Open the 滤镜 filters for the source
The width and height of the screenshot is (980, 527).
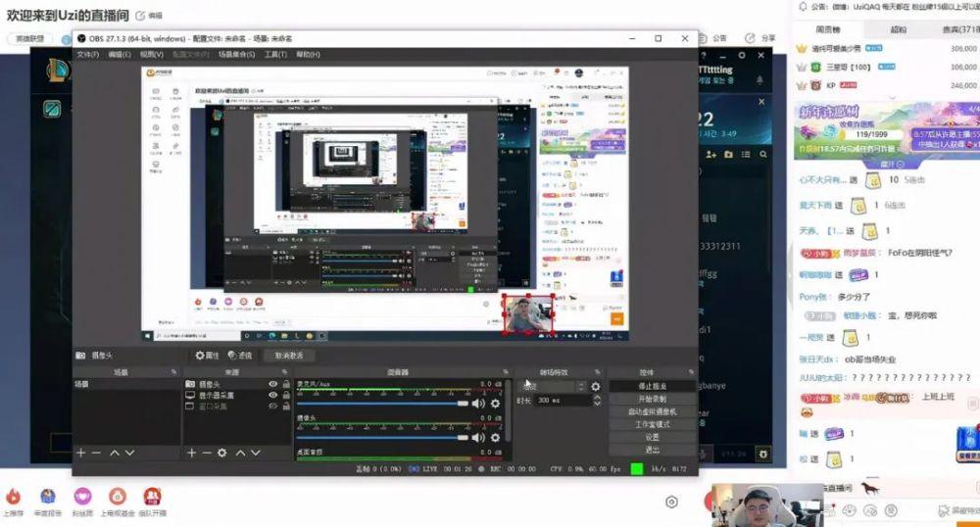(x=240, y=356)
